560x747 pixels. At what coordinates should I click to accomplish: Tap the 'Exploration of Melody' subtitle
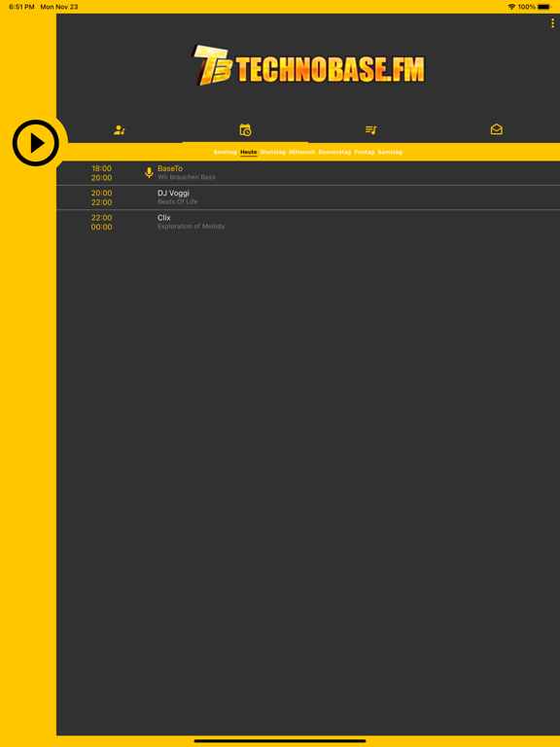pos(191,227)
